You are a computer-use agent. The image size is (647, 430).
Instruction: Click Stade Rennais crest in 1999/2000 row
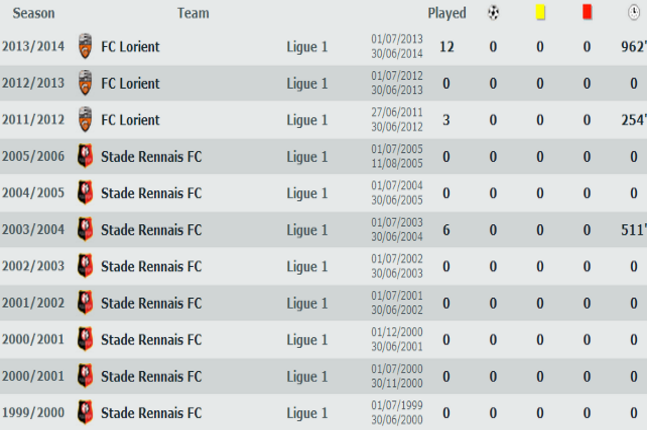(x=85, y=412)
